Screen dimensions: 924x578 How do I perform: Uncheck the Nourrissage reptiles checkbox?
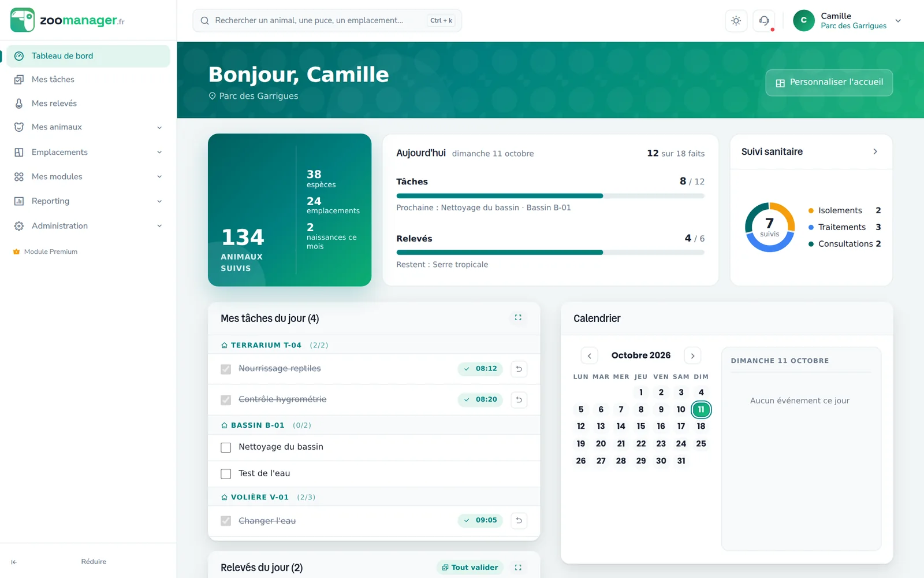coord(226,369)
